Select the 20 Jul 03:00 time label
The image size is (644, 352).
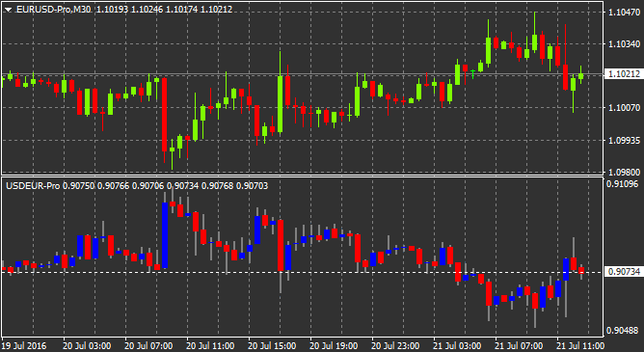click(x=87, y=345)
